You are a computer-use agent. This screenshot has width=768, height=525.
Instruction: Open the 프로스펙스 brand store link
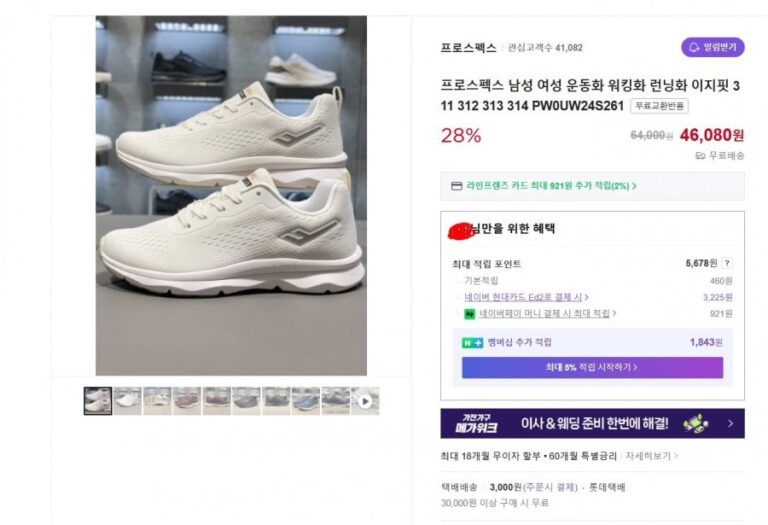(468, 48)
